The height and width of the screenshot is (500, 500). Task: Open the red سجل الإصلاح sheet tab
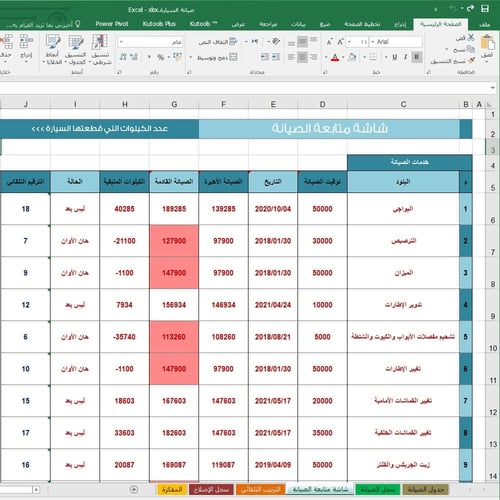click(211, 489)
